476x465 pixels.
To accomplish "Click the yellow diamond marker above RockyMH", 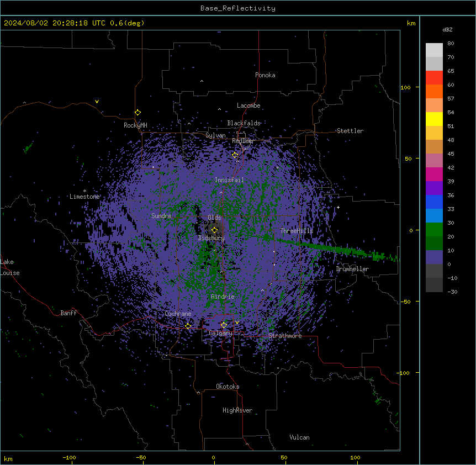I will coord(138,113).
